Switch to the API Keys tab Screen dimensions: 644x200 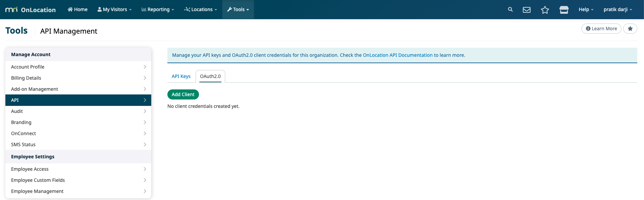pyautogui.click(x=181, y=76)
